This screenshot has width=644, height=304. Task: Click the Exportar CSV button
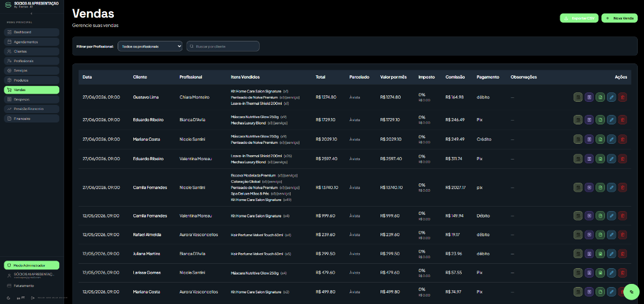tap(579, 18)
